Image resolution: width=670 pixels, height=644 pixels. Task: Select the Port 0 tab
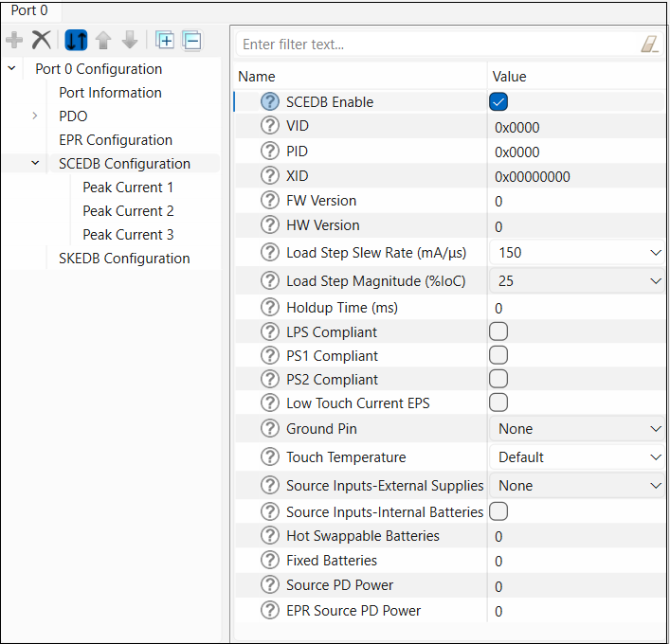coord(29,10)
